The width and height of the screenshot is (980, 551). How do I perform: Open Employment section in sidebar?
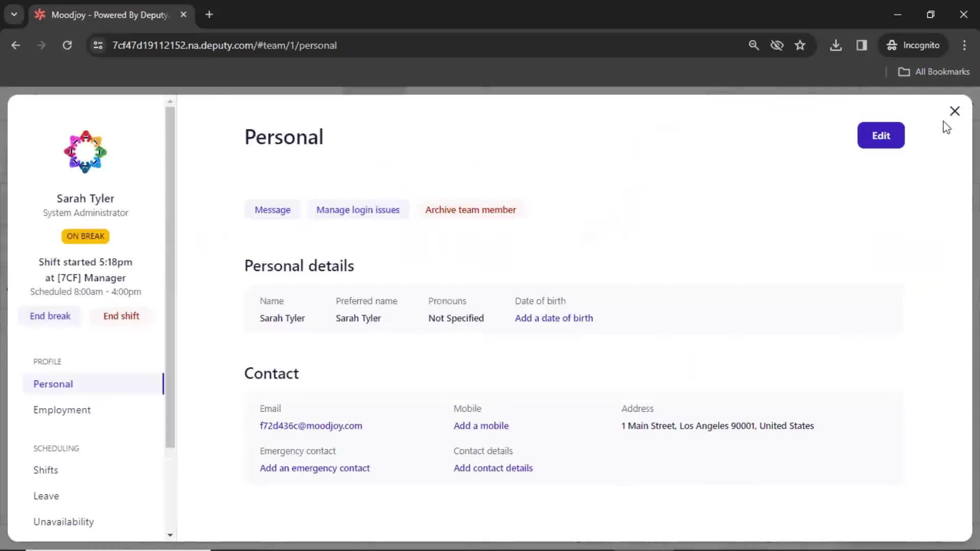[62, 410]
